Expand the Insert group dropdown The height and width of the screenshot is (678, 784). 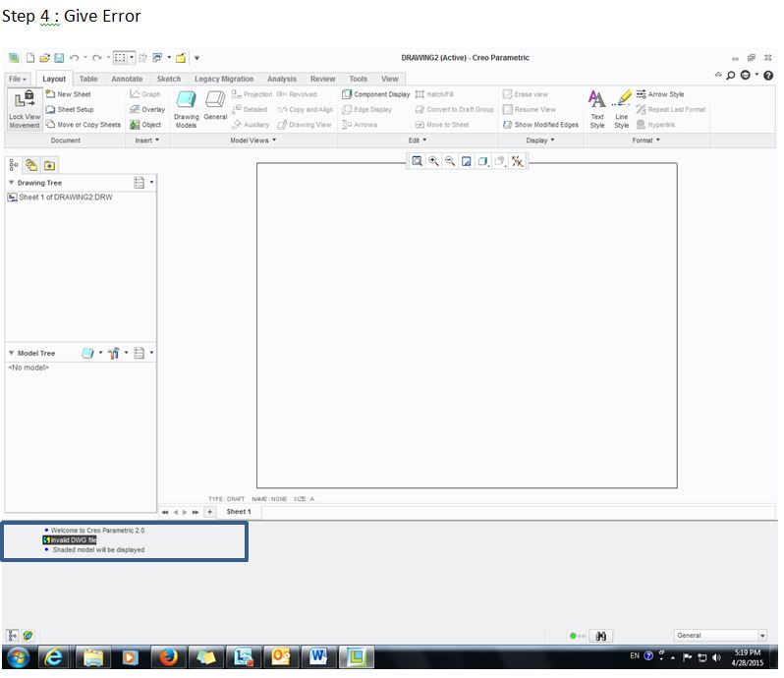(x=147, y=141)
